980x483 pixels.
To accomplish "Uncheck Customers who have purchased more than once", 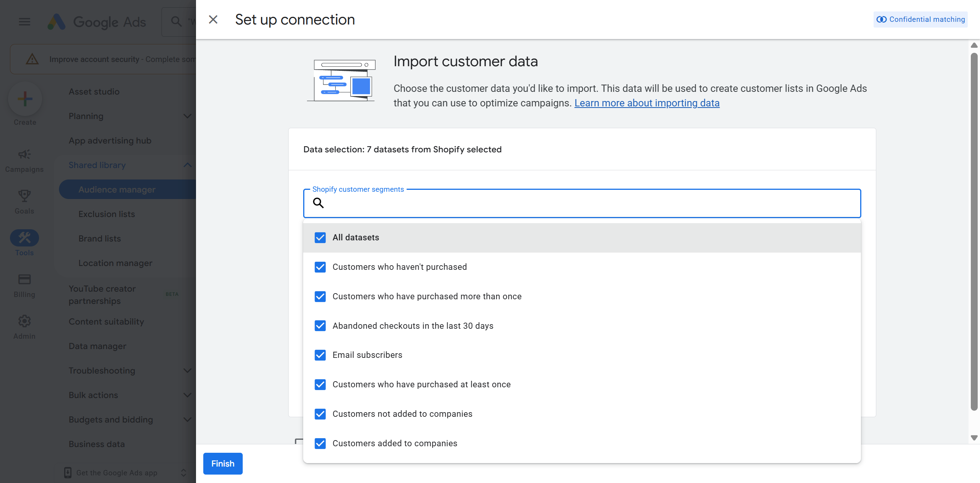I will (320, 297).
